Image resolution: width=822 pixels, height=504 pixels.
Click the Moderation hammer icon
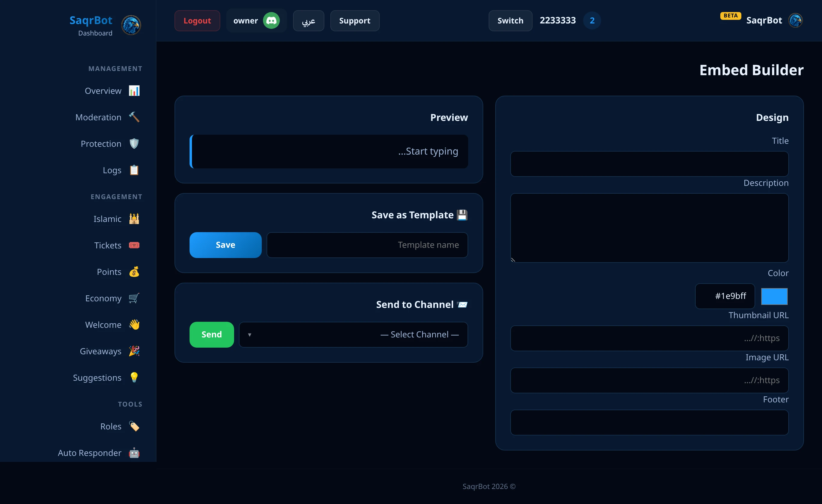pos(134,117)
